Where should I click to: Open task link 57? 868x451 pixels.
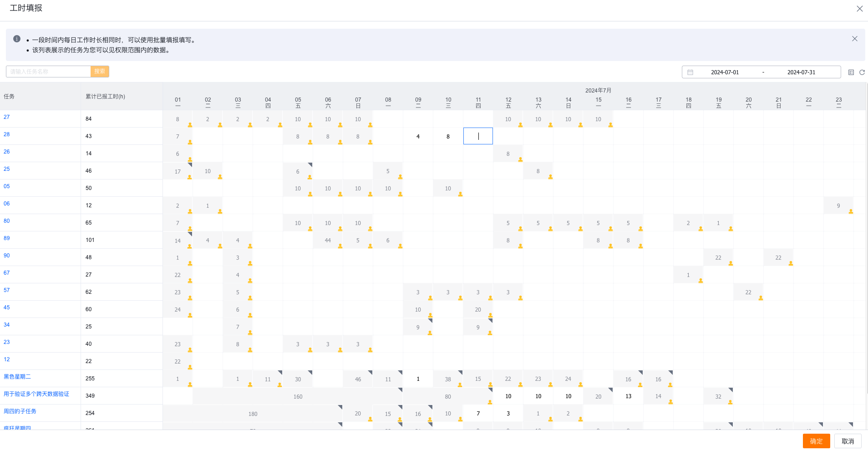pyautogui.click(x=7, y=290)
